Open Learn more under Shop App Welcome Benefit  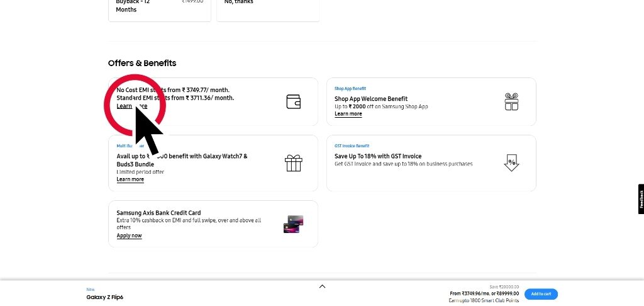(x=348, y=114)
